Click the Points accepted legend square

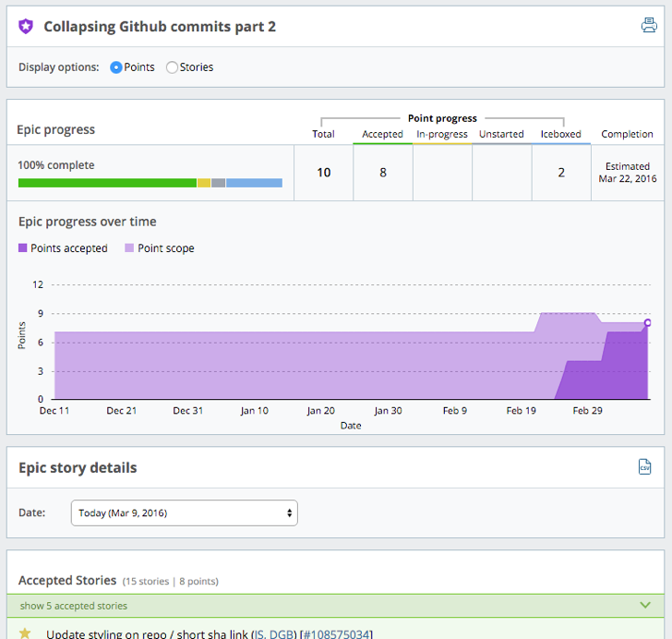click(x=23, y=248)
